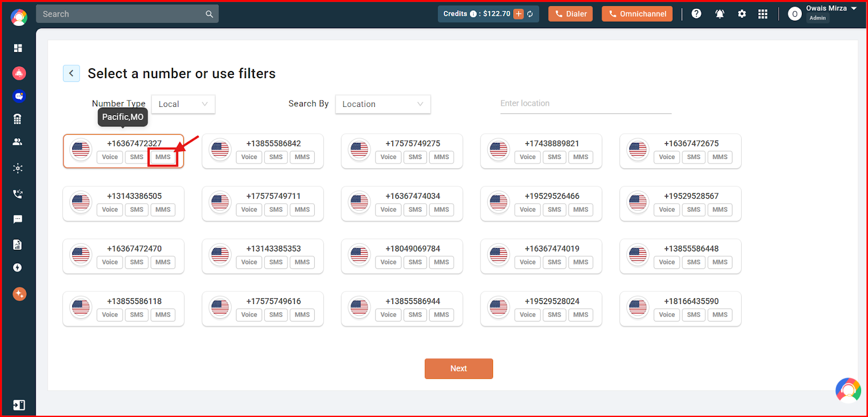Click the Omnichannel button
The width and height of the screenshot is (868, 417).
pos(637,14)
